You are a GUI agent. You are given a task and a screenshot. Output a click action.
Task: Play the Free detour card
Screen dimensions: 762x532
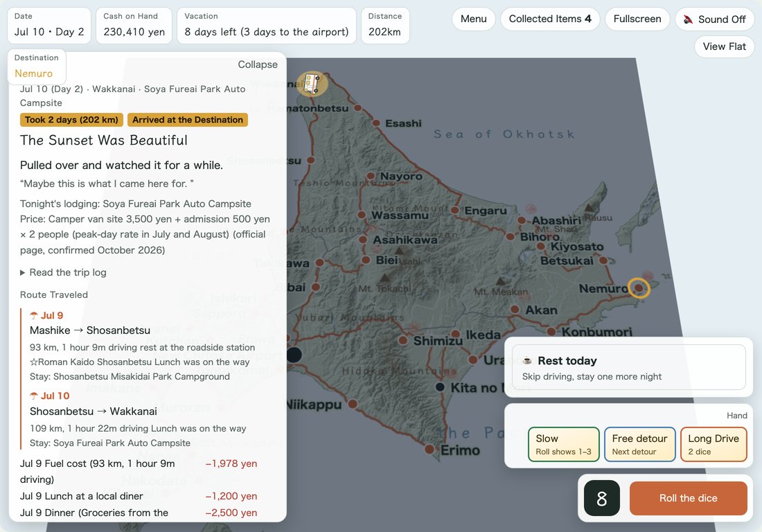pos(639,444)
